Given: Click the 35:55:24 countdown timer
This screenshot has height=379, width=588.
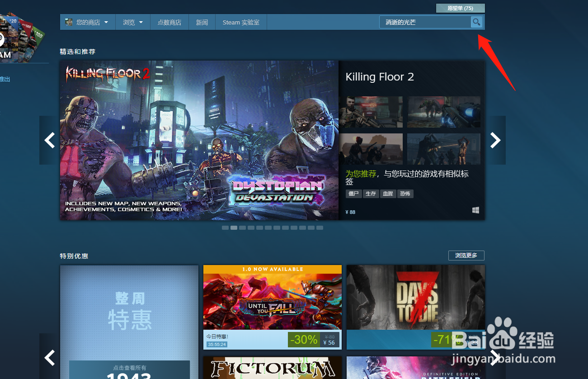Looking at the screenshot, I should [x=217, y=345].
